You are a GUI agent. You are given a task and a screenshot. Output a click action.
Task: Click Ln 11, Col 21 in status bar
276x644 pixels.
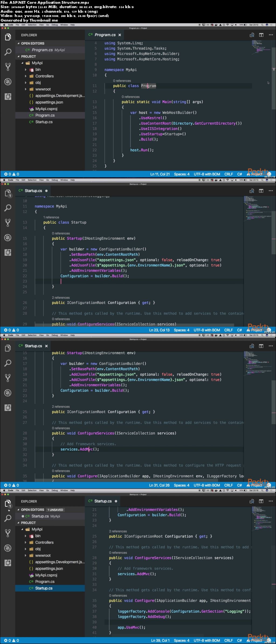(x=160, y=174)
